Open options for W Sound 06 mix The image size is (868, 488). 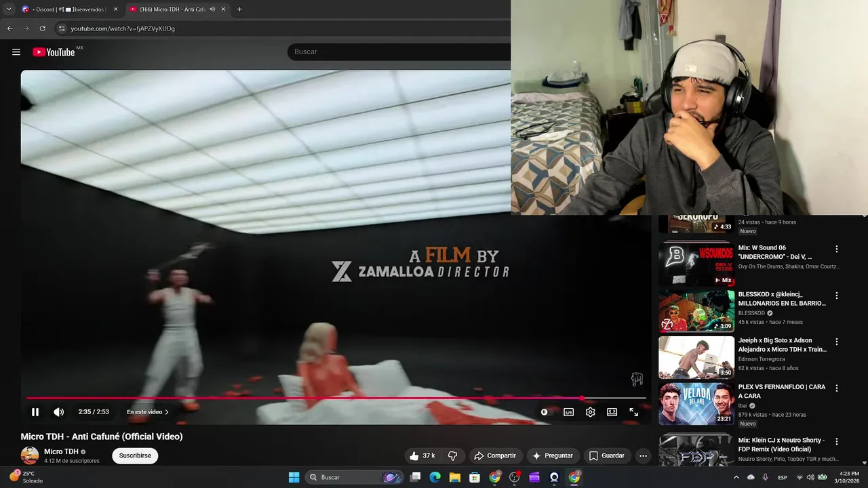pyautogui.click(x=837, y=249)
